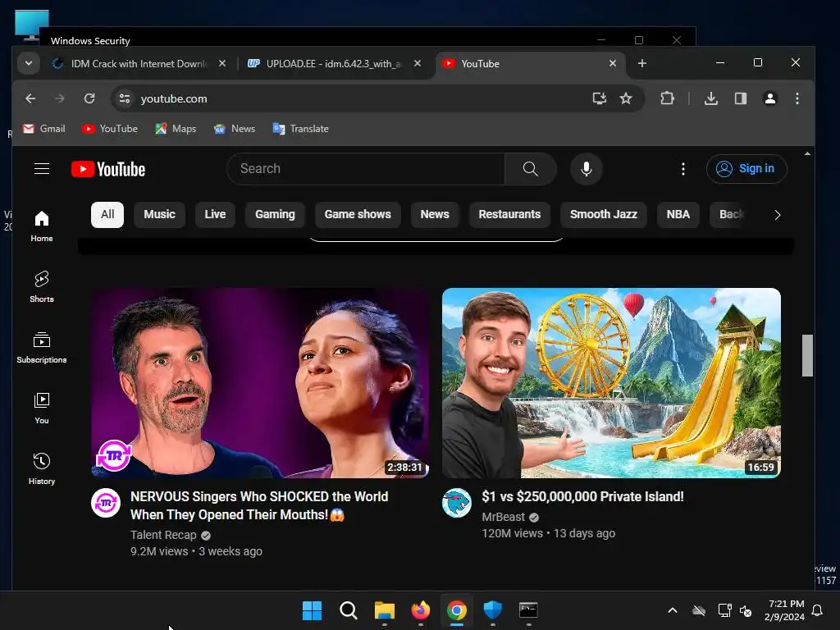Select the NBA filter chip
Screen dimensions: 840x630
(x=678, y=214)
